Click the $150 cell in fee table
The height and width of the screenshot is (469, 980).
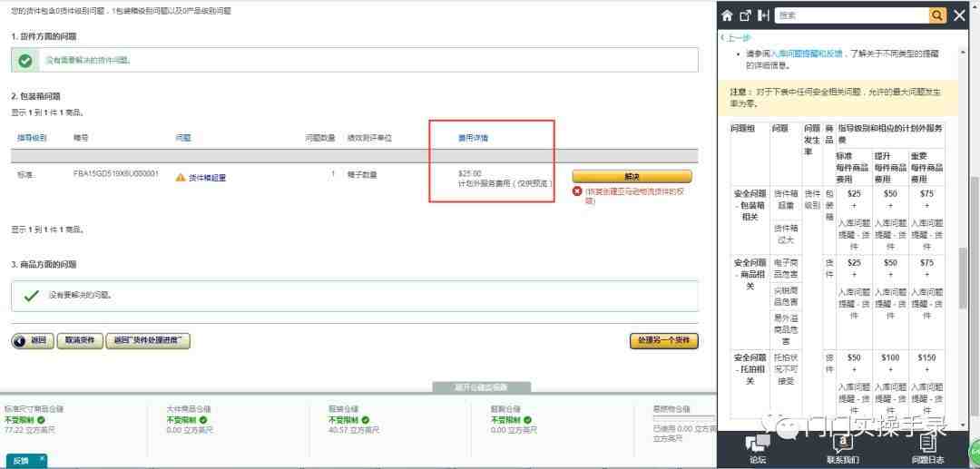click(x=926, y=357)
